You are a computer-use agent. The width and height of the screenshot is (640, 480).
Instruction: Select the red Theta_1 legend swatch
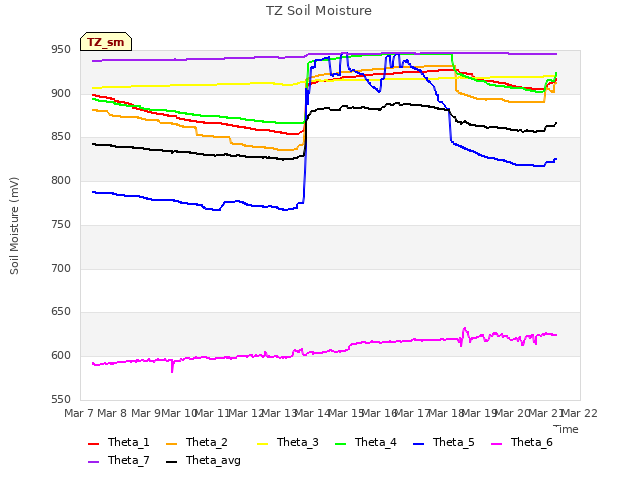(93, 443)
